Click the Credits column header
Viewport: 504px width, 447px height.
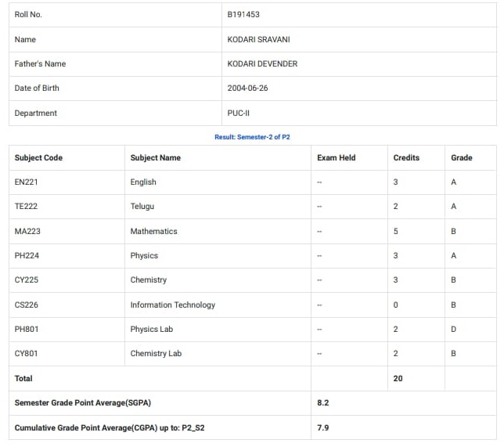[x=406, y=158]
